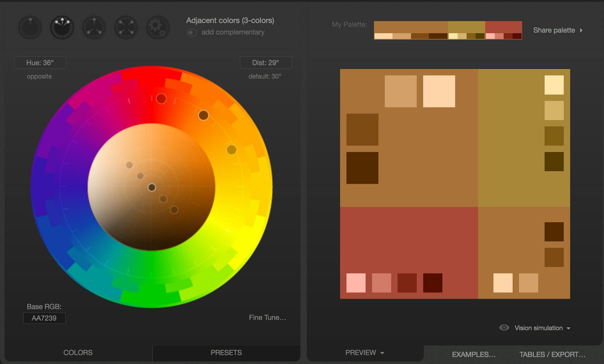Click the Base RGB input field
The width and height of the screenshot is (604, 364).
[44, 318]
